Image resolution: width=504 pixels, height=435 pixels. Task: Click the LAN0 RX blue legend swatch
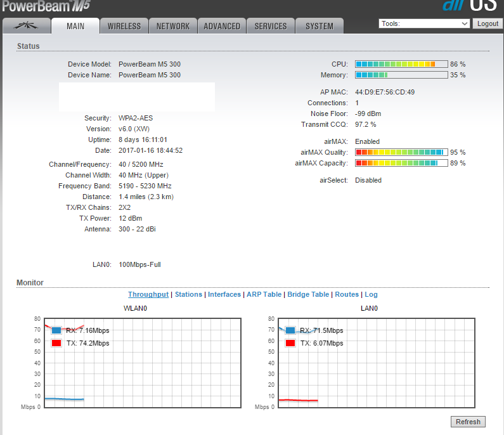(290, 330)
